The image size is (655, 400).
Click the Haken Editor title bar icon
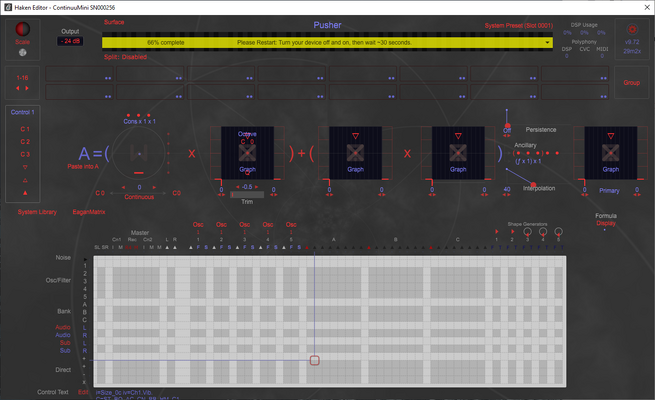(x=8, y=8)
